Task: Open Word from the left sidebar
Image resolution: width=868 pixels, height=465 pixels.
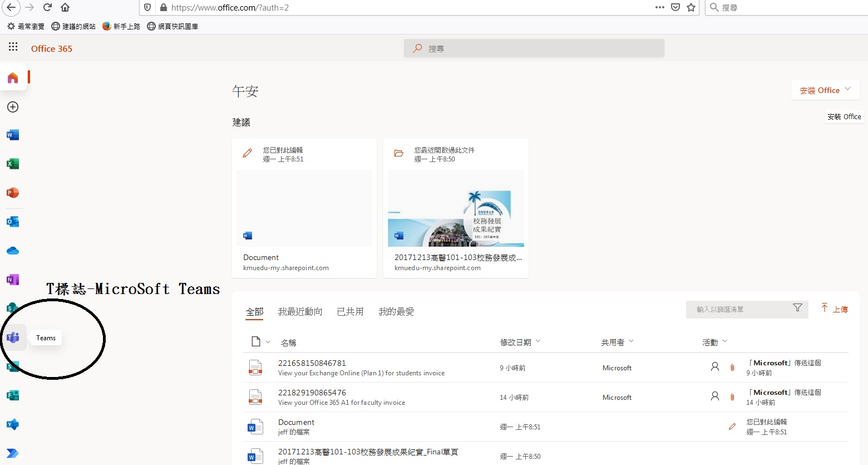Action: point(13,135)
